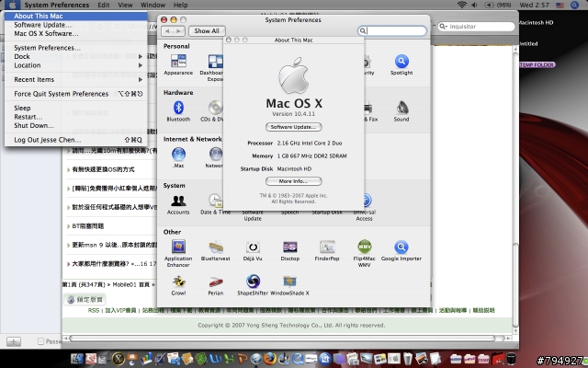Open the Window menu in menu bar
This screenshot has width=588, height=368.
click(153, 5)
